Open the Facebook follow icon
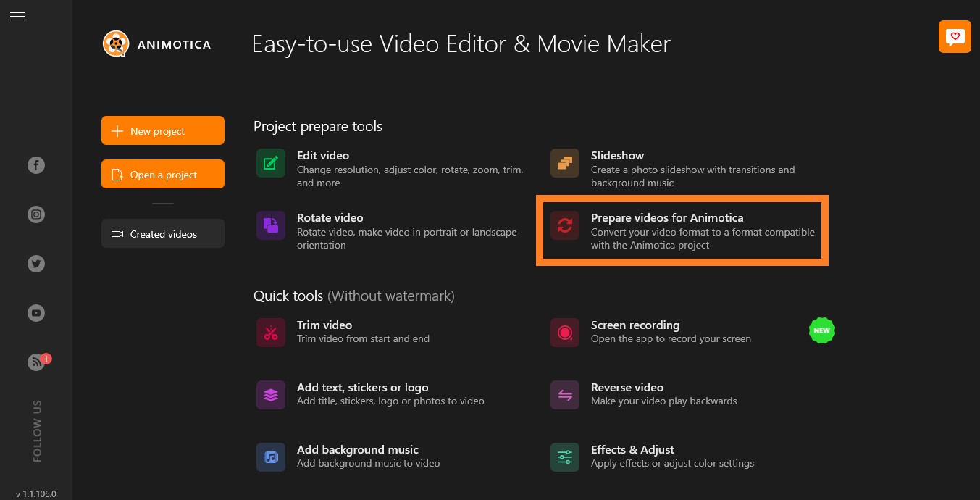The width and height of the screenshot is (980, 500). 36,165
